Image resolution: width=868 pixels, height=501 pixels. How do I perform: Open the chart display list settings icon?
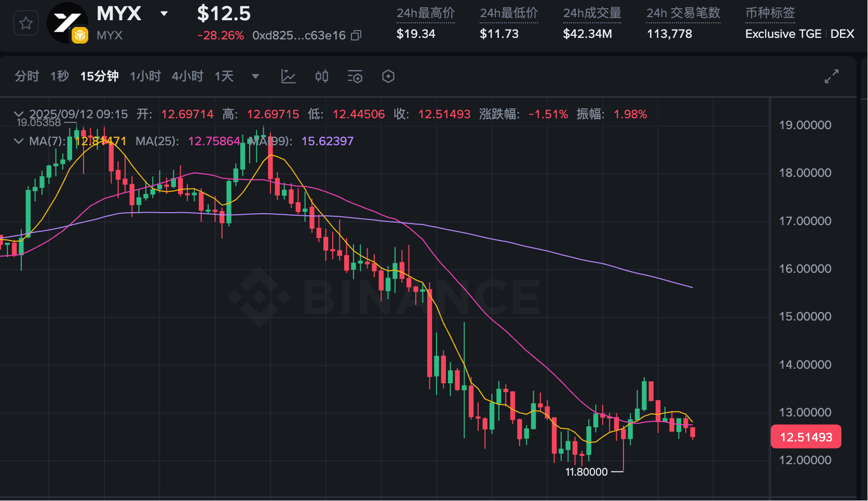tap(355, 77)
